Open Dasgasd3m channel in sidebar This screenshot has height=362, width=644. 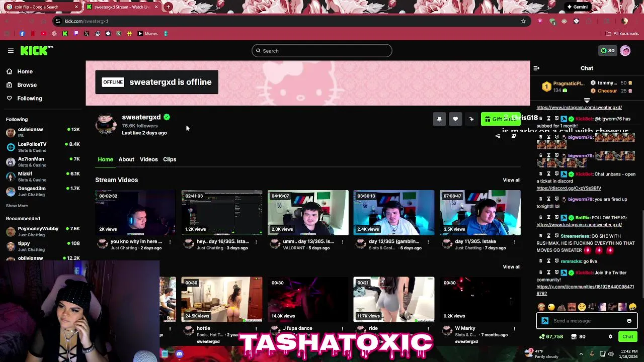coord(43,191)
